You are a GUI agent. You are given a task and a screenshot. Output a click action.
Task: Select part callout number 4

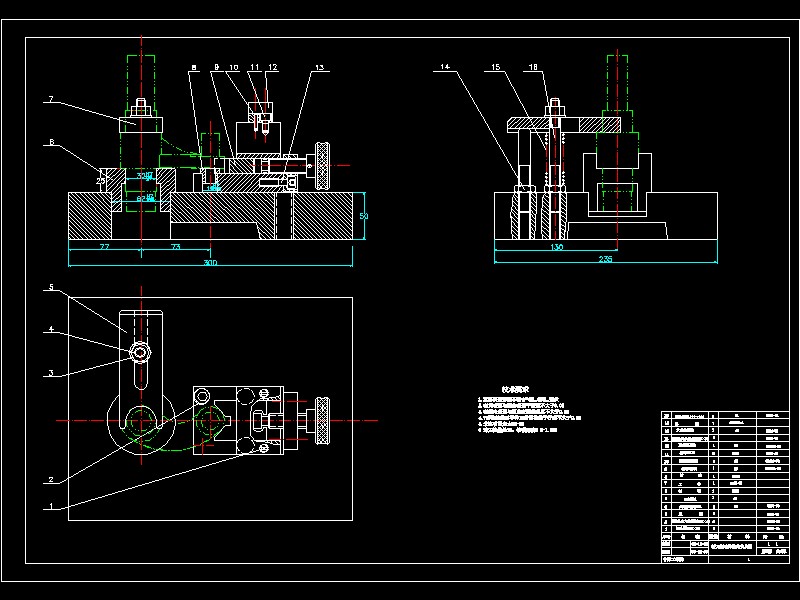click(x=51, y=329)
